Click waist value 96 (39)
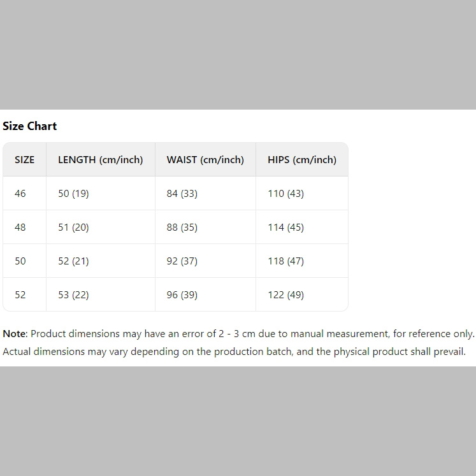 [x=182, y=295]
